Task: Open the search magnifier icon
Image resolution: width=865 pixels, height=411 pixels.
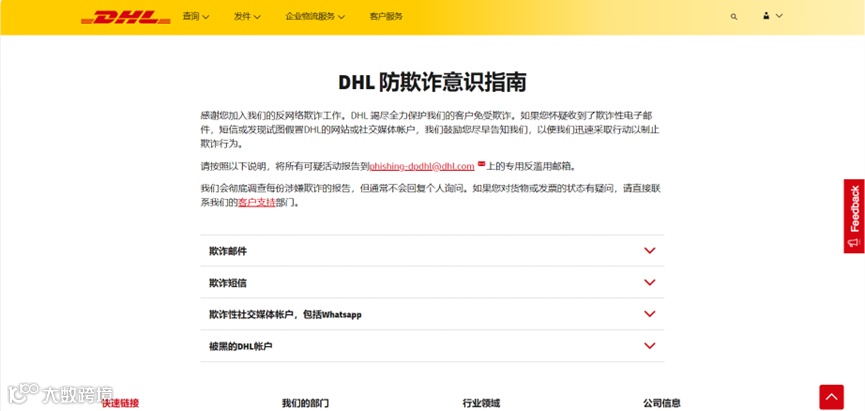Action: click(x=734, y=17)
